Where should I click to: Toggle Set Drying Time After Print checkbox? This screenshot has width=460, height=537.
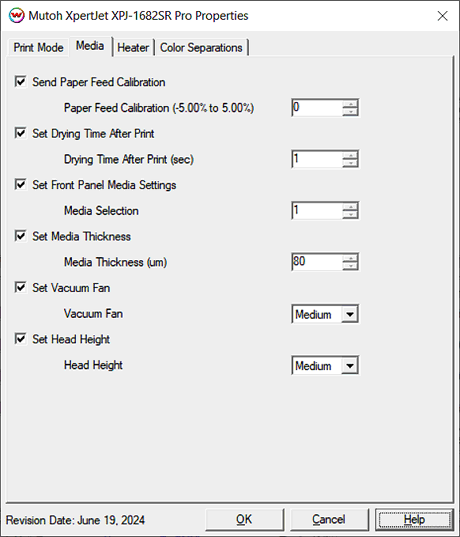tap(21, 133)
